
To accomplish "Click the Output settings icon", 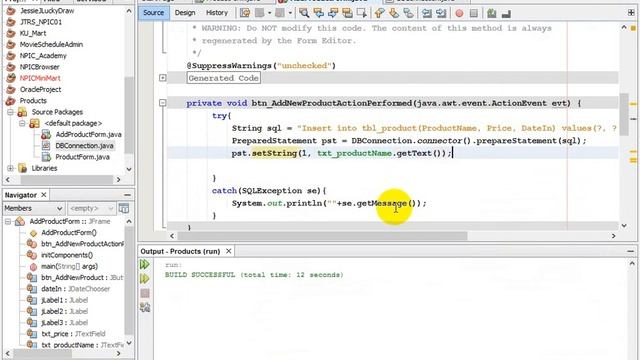I will pos(144,307).
